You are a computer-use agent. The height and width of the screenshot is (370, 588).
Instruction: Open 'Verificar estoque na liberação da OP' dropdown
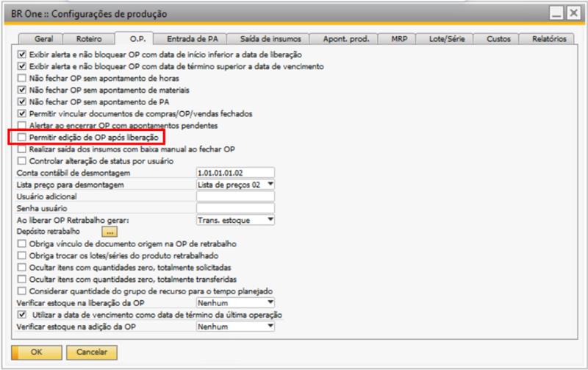[269, 302]
